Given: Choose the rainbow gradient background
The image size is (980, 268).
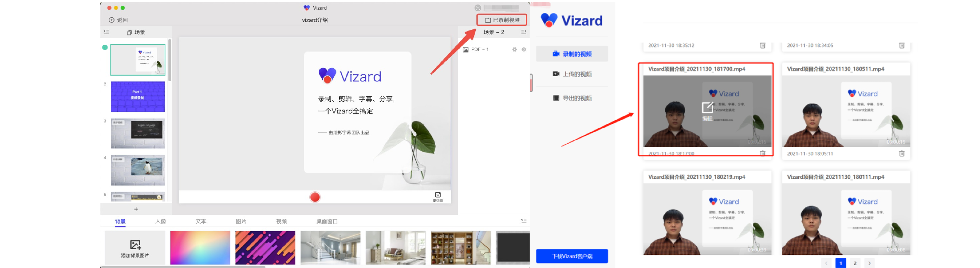Looking at the screenshot, I should click(x=200, y=248).
